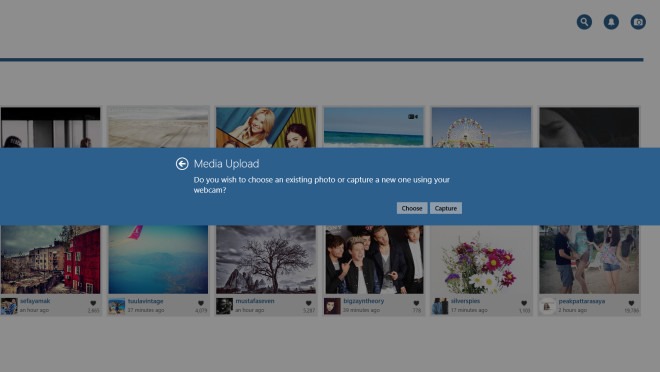Open the peakpattarasaya profile link

coord(582,301)
